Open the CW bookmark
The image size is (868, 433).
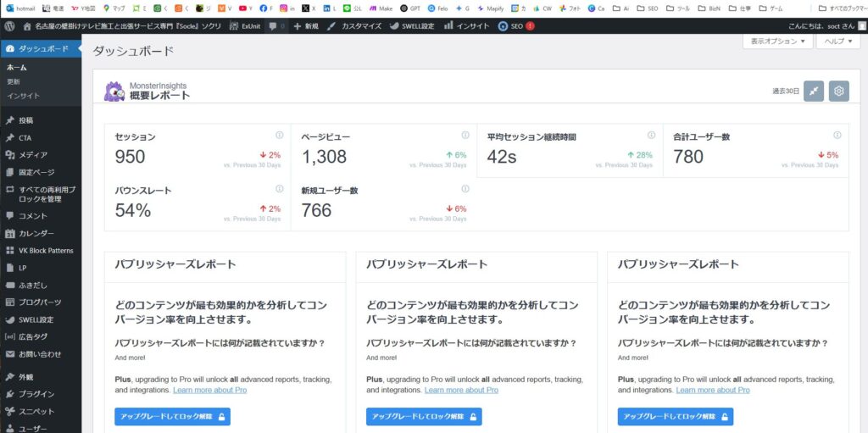[x=543, y=8]
